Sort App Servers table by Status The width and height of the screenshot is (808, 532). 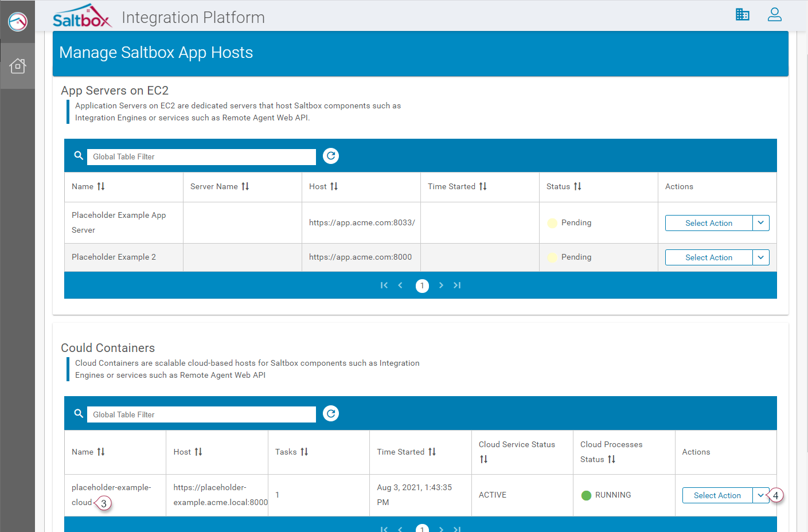(x=577, y=186)
